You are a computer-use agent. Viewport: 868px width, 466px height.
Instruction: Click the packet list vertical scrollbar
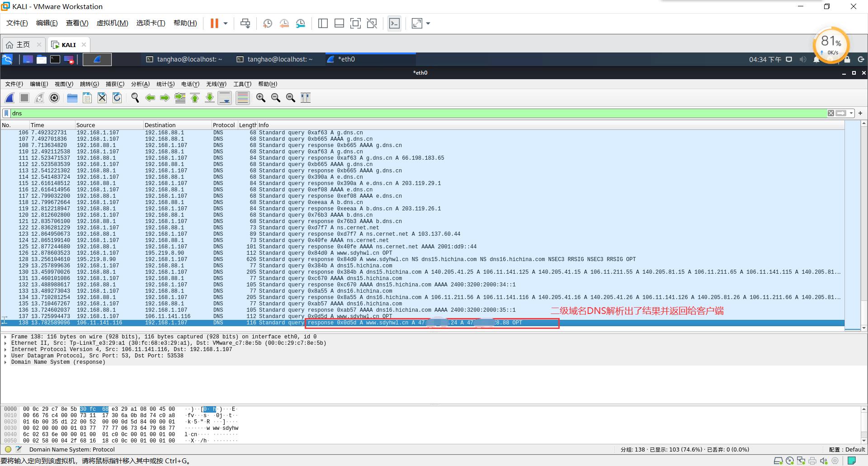pyautogui.click(x=864, y=226)
